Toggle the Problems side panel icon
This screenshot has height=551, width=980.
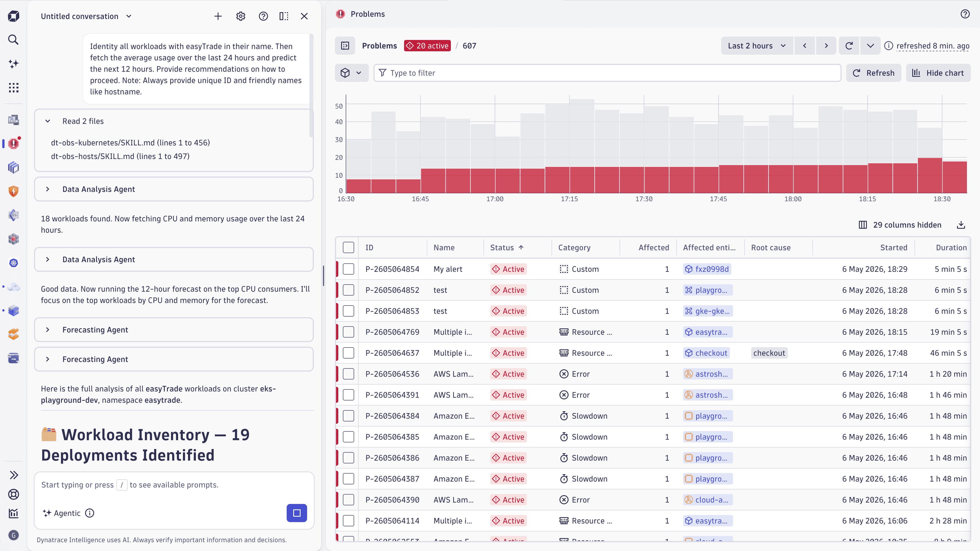coord(345,46)
